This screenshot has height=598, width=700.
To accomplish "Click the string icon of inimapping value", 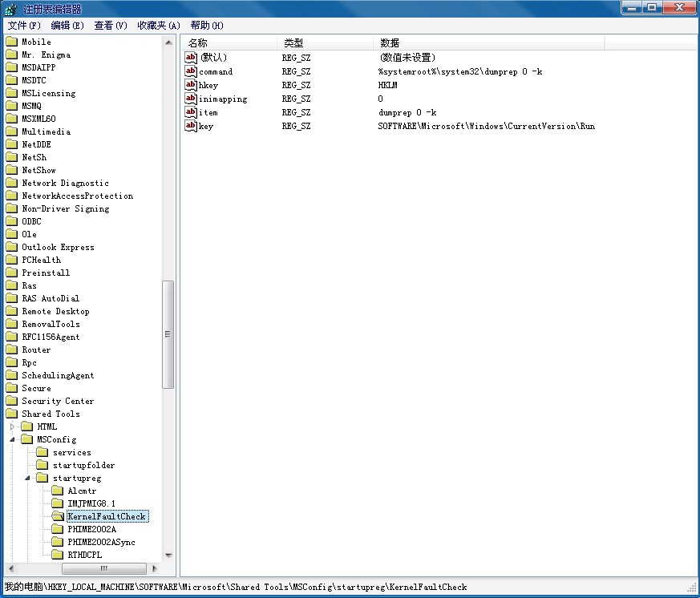I will pos(191,99).
